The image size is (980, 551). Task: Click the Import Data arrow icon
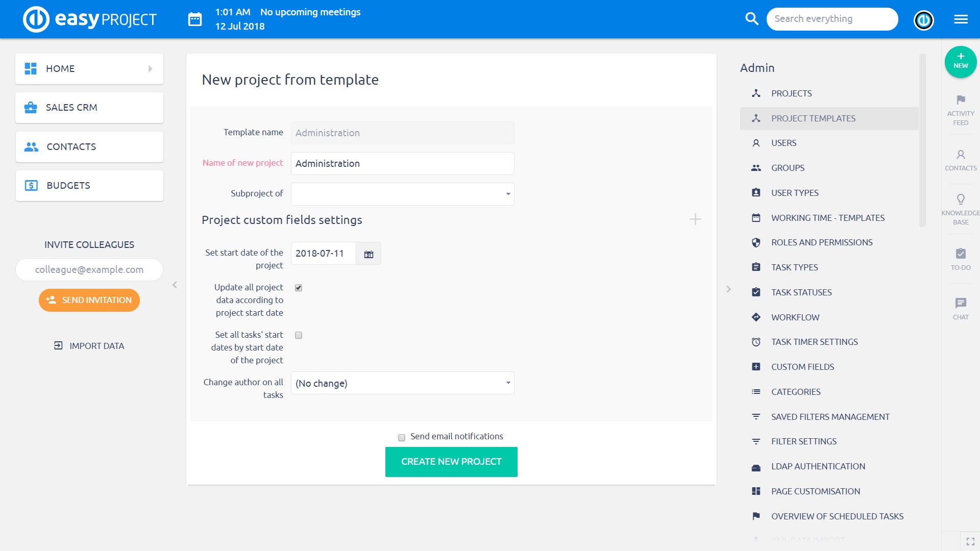[58, 345]
